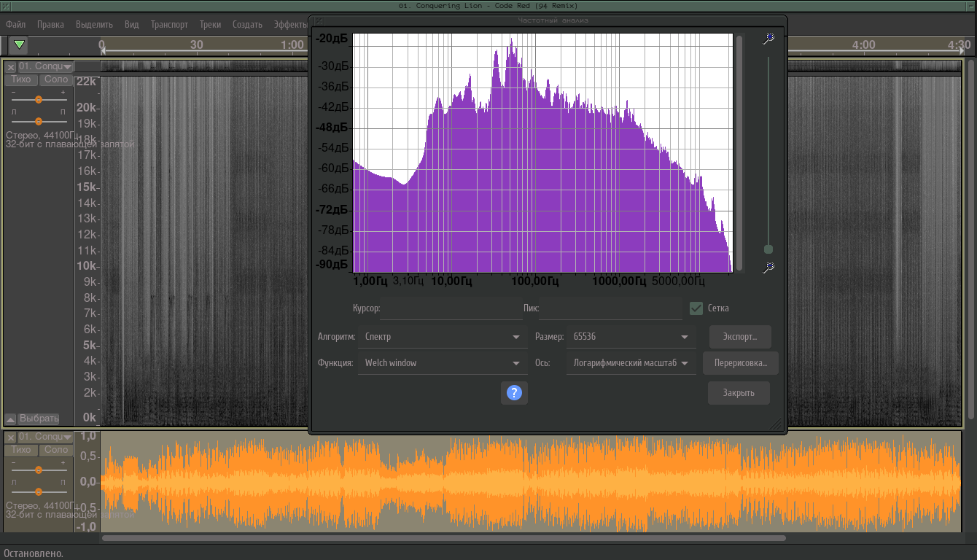
Task: Click the 4:00 mark on the timeline ruler
Action: (x=863, y=44)
